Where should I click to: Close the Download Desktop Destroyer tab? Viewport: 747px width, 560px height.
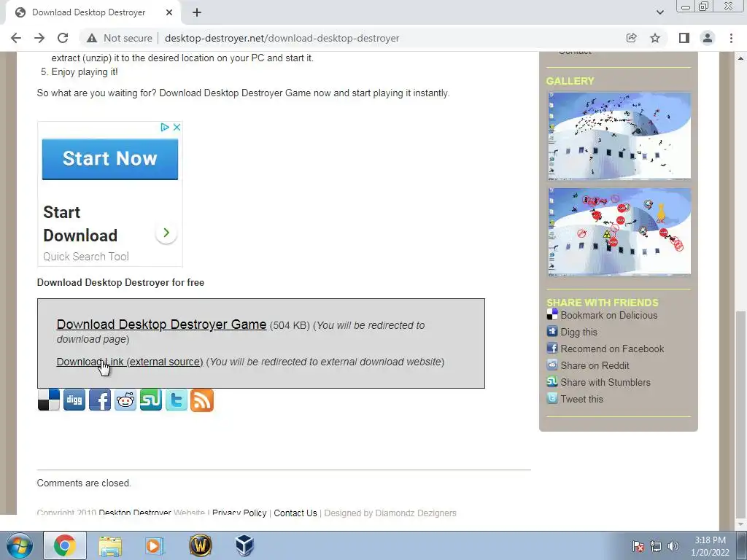pos(169,12)
